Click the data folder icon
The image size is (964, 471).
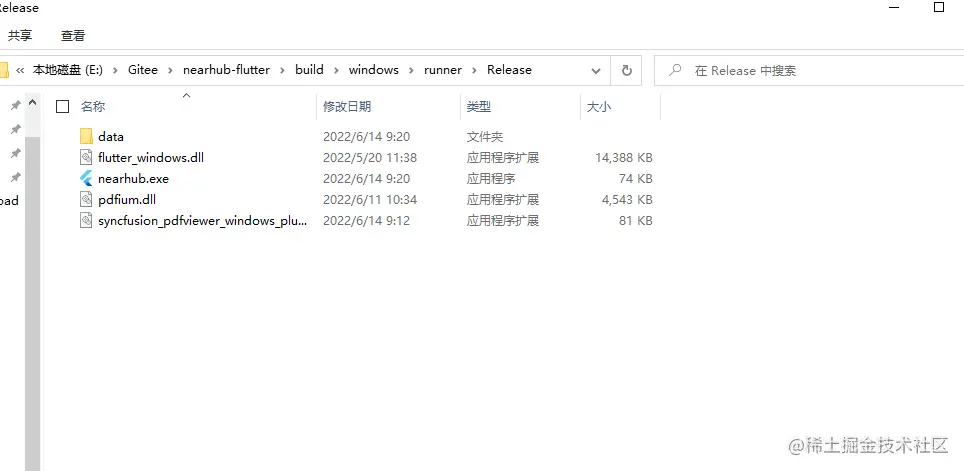point(87,137)
